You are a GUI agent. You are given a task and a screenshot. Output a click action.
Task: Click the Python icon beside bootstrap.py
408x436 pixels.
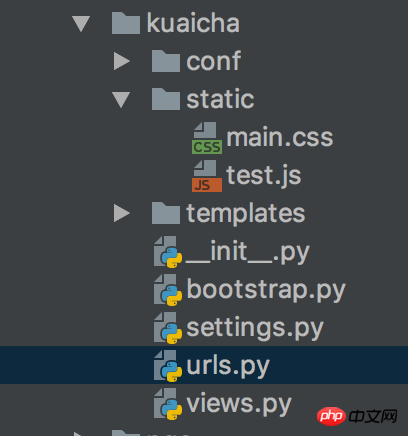[x=168, y=290]
